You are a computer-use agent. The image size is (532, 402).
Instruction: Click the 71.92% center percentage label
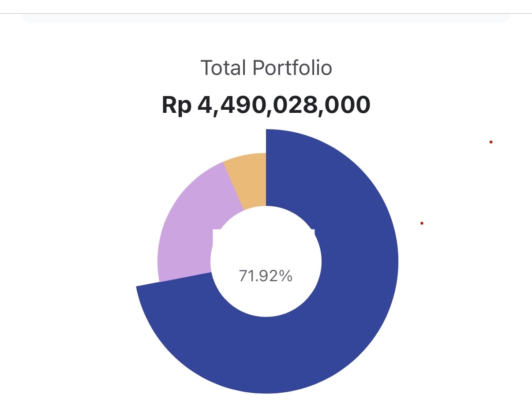click(266, 276)
